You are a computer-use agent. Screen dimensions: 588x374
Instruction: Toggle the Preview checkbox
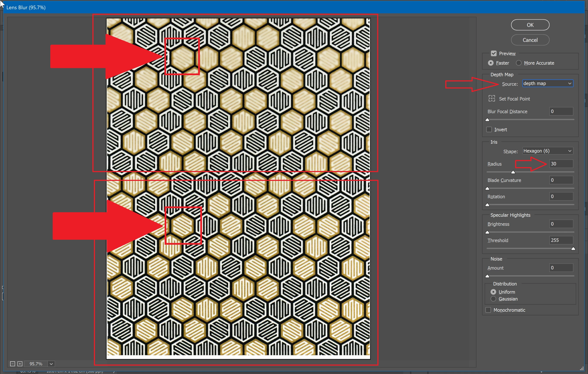pos(494,53)
